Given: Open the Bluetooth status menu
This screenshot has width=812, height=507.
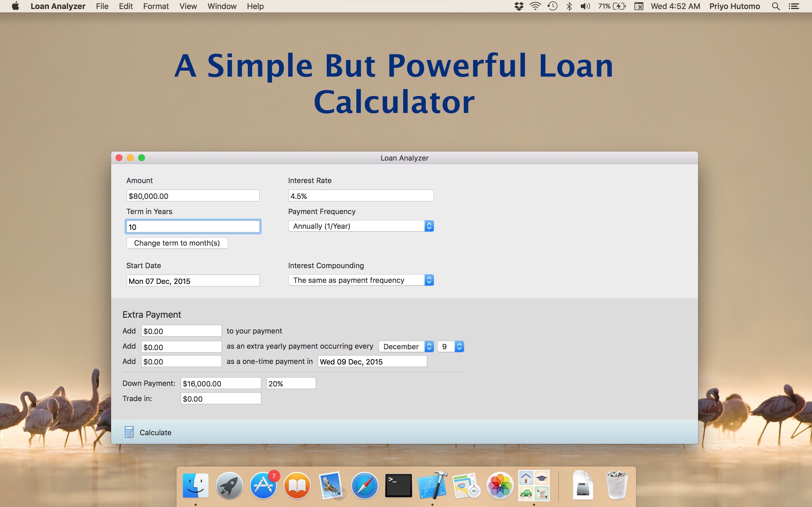Looking at the screenshot, I should 569,6.
